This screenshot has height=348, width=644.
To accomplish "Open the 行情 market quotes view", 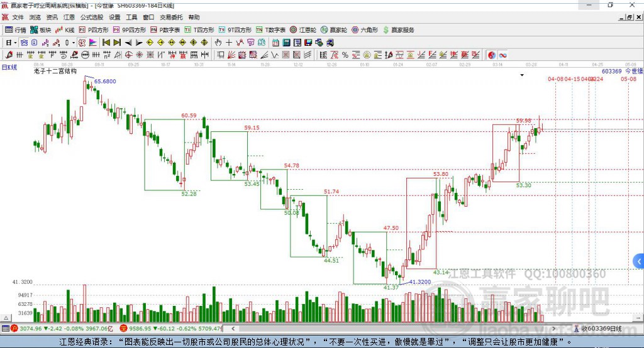I will coord(15,30).
